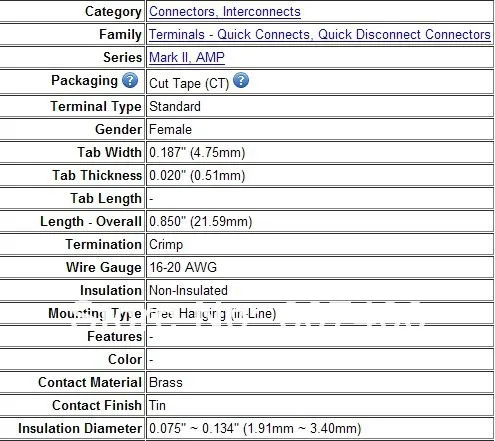Select the 'Gender' row label

pyautogui.click(x=118, y=130)
